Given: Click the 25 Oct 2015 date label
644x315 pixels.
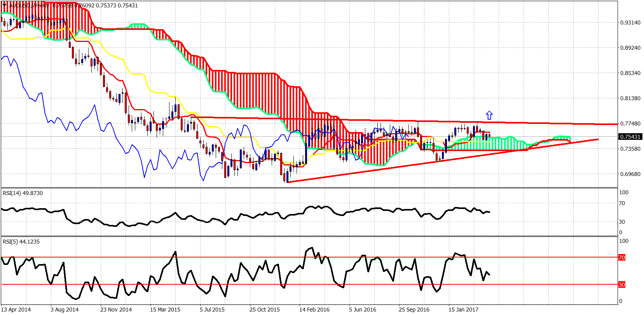Looking at the screenshot, I should (265, 310).
